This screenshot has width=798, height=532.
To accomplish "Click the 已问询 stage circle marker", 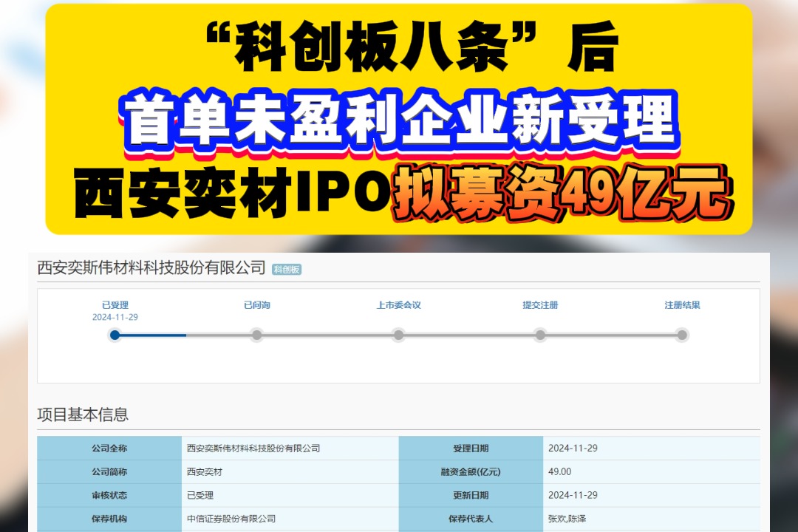I will pyautogui.click(x=256, y=335).
